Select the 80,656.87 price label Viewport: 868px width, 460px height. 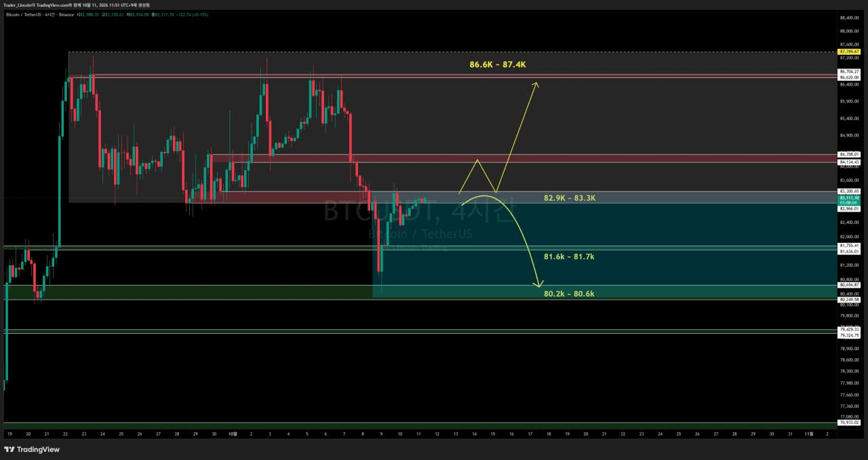849,285
